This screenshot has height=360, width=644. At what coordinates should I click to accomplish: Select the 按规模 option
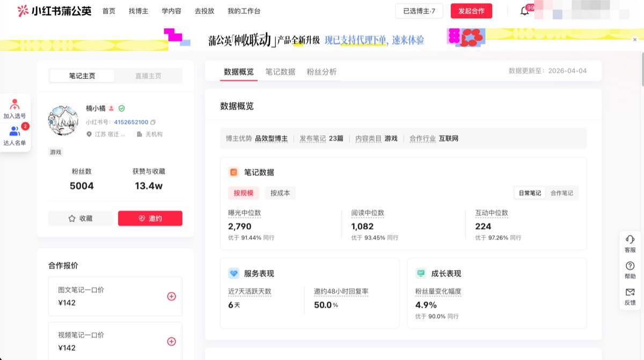[244, 193]
